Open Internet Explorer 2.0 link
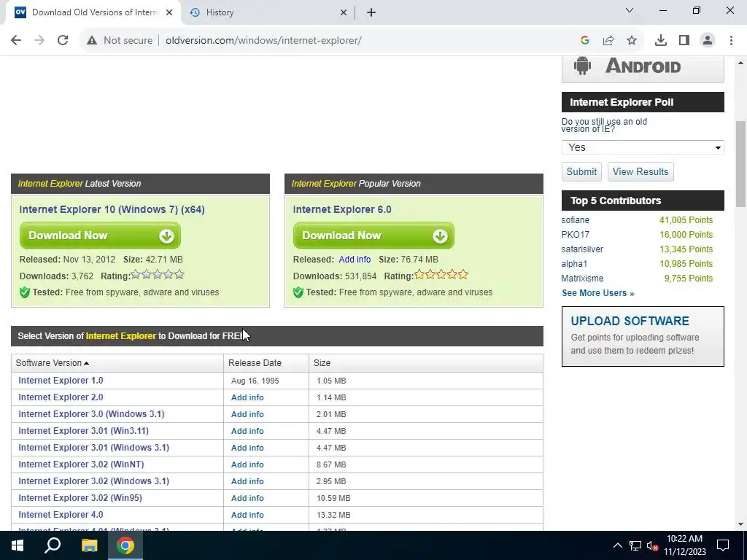This screenshot has width=747, height=560. pyautogui.click(x=61, y=397)
